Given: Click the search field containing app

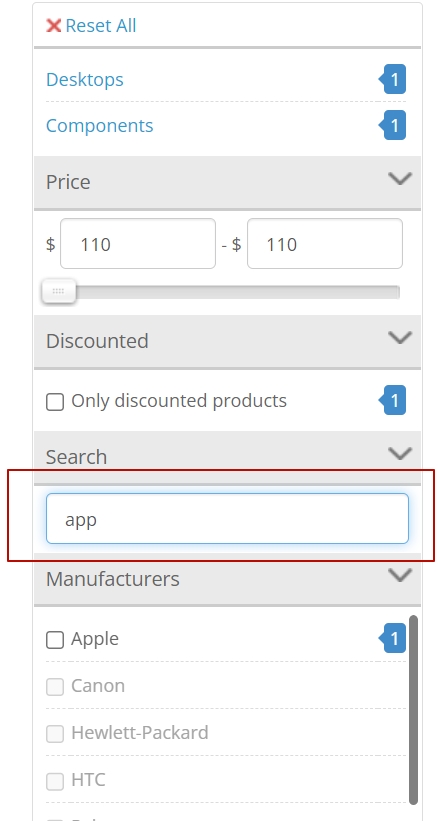Looking at the screenshot, I should [227, 518].
